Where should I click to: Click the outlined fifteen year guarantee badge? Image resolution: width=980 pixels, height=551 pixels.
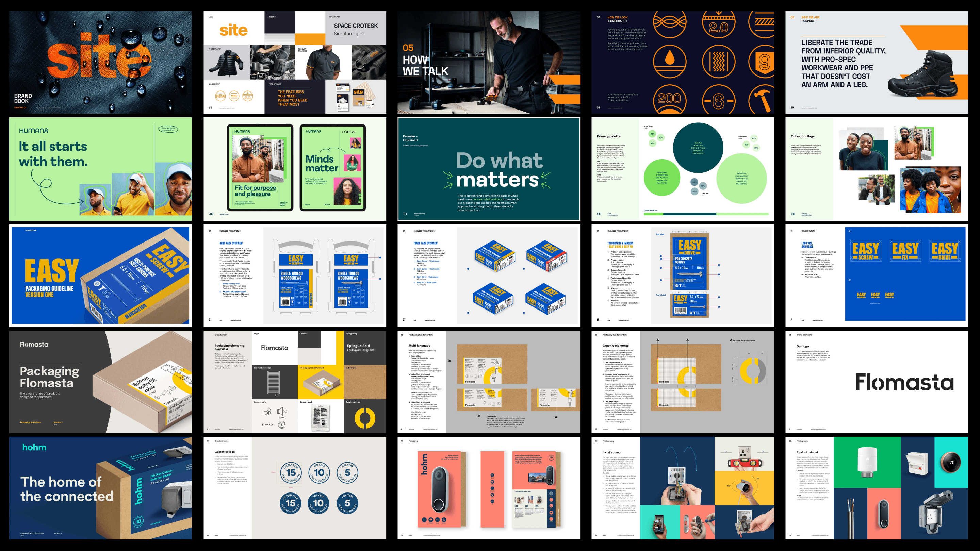coord(291,473)
